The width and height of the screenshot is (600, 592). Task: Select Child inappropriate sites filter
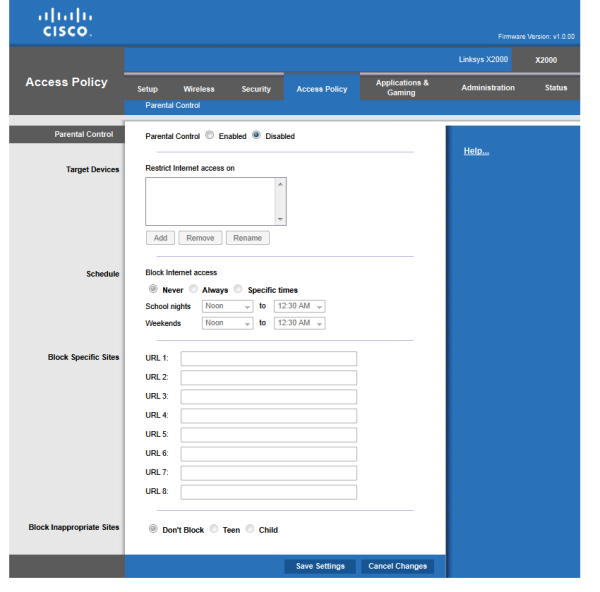[250, 529]
